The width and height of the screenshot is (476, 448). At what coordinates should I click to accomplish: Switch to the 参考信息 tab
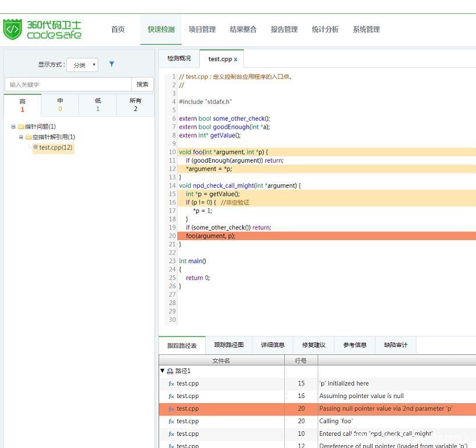coord(355,345)
